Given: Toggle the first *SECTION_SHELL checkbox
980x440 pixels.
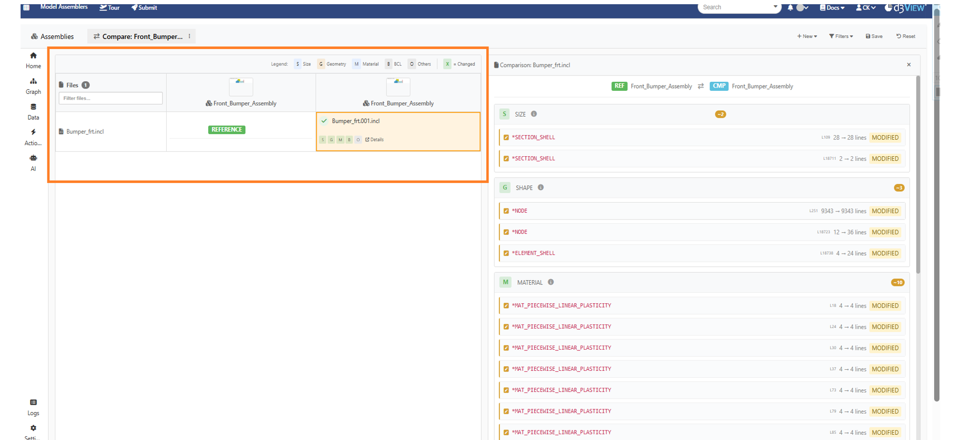Looking at the screenshot, I should (x=506, y=138).
